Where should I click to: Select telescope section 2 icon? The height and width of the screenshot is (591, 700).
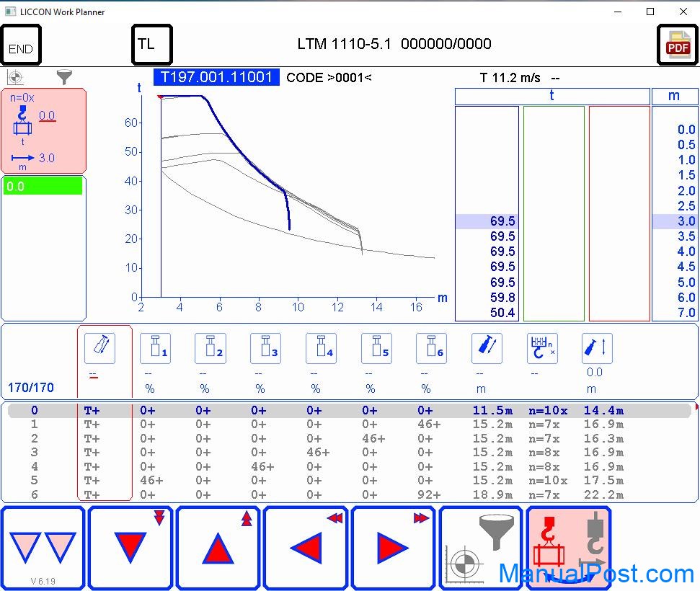pos(211,348)
